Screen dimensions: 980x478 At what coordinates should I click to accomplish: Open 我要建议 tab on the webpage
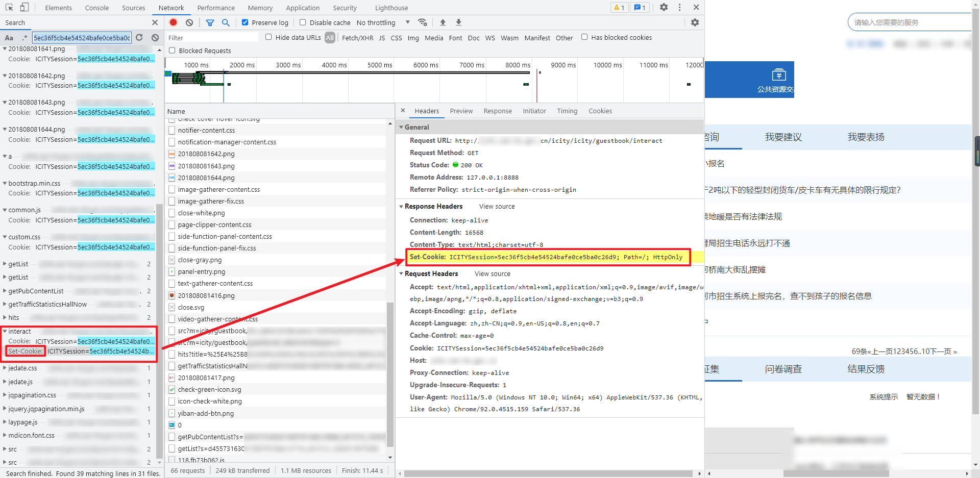click(783, 137)
